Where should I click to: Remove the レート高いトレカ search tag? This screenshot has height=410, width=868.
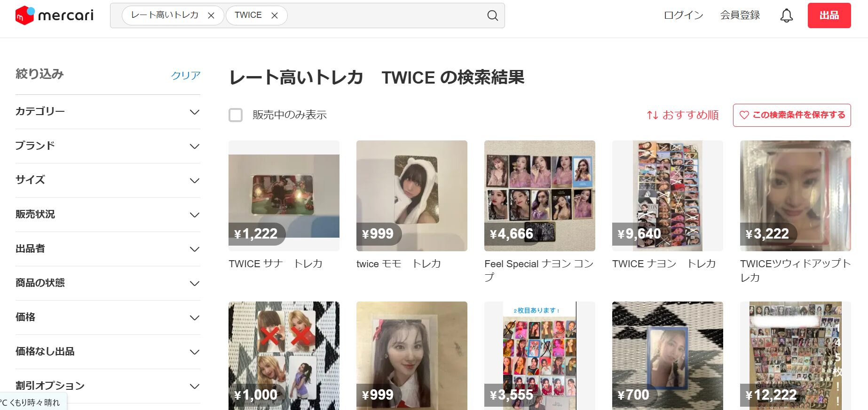[211, 15]
